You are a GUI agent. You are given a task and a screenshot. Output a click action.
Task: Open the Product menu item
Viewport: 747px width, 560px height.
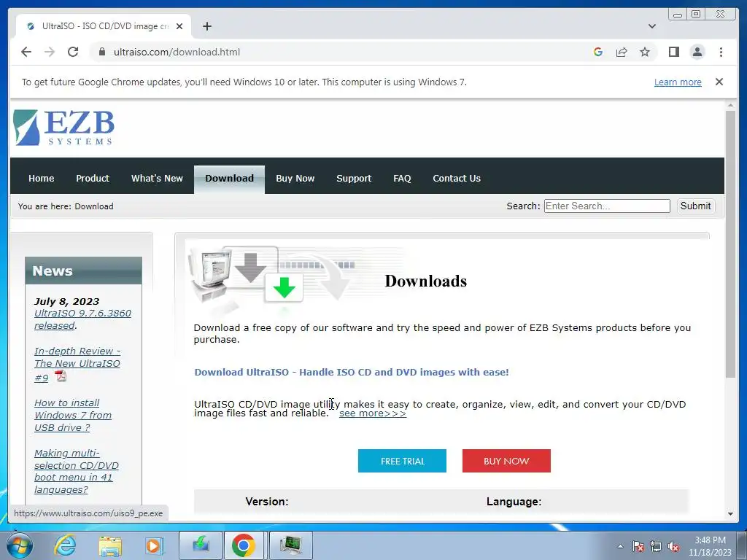[x=93, y=178]
